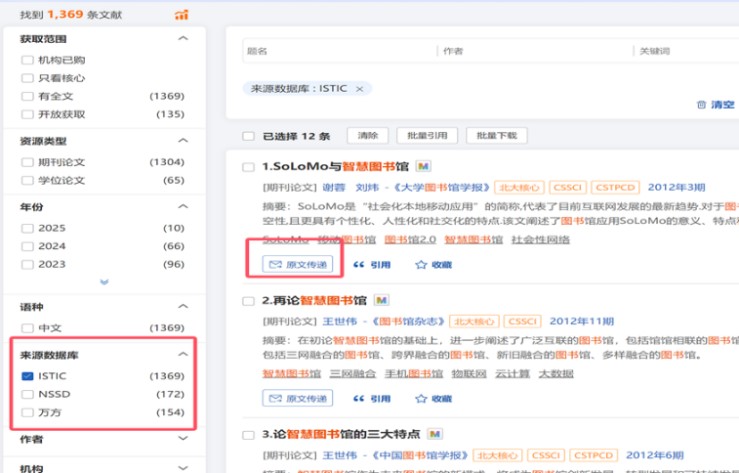Click the M badge beside the SoLoMo article title
Image resolution: width=739 pixels, height=473 pixels.
tap(424, 166)
